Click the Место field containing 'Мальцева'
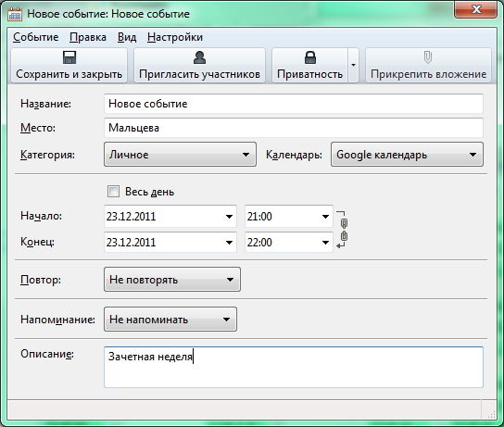 (294, 128)
